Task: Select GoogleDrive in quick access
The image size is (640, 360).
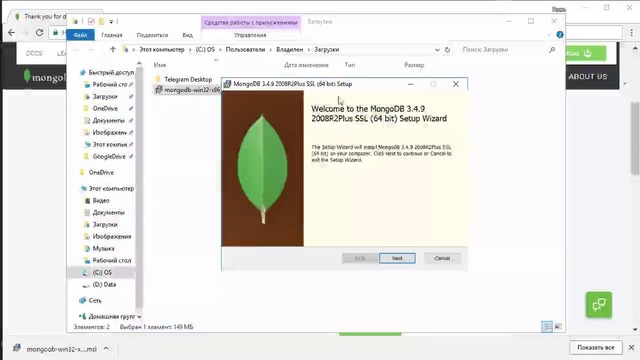Action: point(109,156)
